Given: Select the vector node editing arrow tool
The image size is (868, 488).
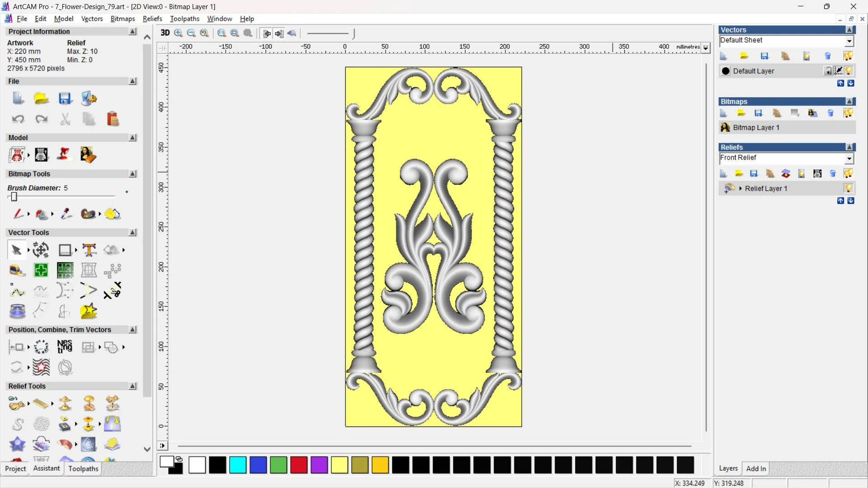Looking at the screenshot, I should pos(16,249).
